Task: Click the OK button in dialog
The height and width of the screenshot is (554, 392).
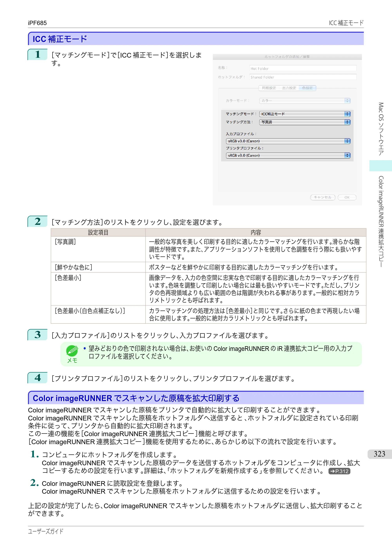Action: [x=347, y=197]
